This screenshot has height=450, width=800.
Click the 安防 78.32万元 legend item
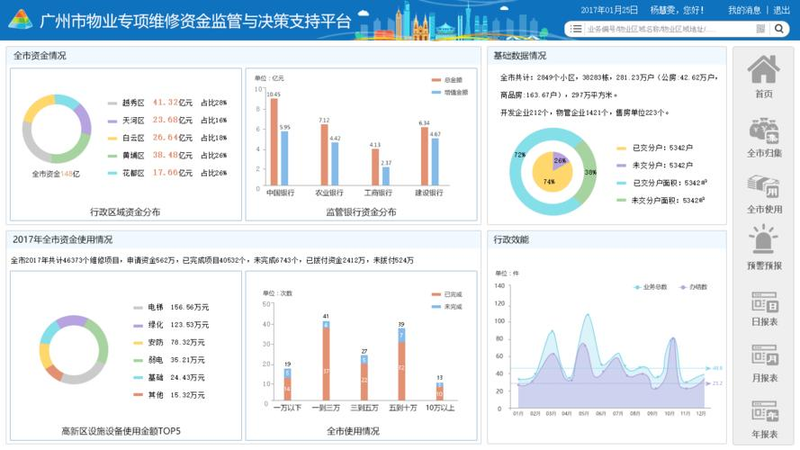[x=169, y=342]
